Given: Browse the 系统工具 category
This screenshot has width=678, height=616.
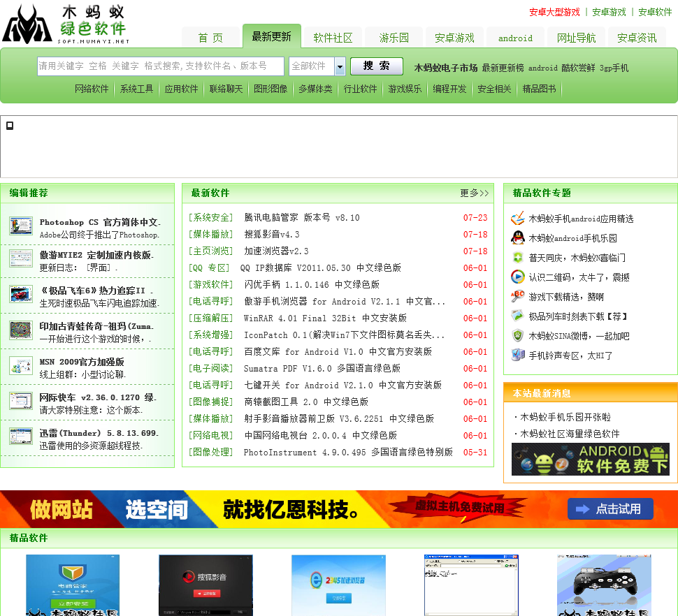Looking at the screenshot, I should [x=136, y=89].
